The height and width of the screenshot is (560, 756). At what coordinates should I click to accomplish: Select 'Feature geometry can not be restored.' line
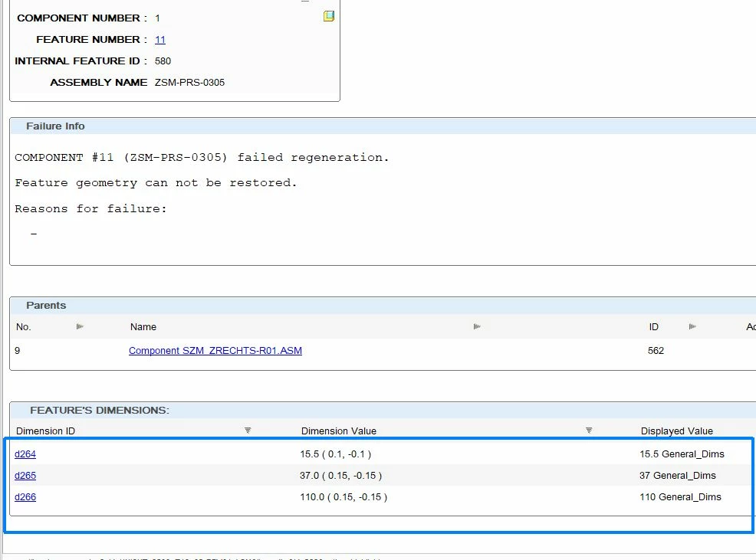(x=156, y=182)
